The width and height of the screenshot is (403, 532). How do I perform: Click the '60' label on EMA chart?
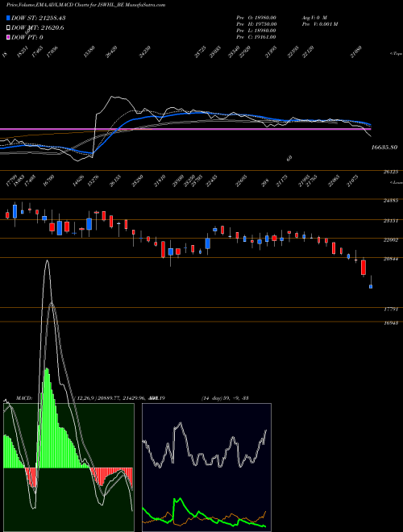[289, 158]
